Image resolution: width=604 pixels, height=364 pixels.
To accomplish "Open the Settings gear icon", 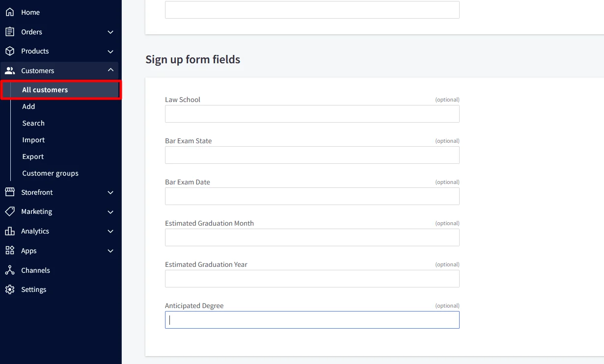I will 10,289.
